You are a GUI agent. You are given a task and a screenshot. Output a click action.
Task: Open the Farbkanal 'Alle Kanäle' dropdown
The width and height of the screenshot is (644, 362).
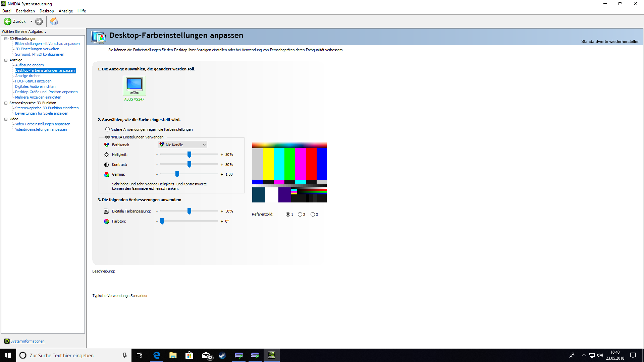(182, 145)
